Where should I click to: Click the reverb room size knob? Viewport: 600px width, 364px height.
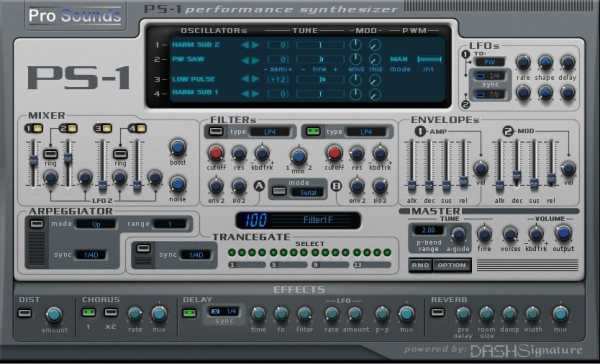[486, 314]
